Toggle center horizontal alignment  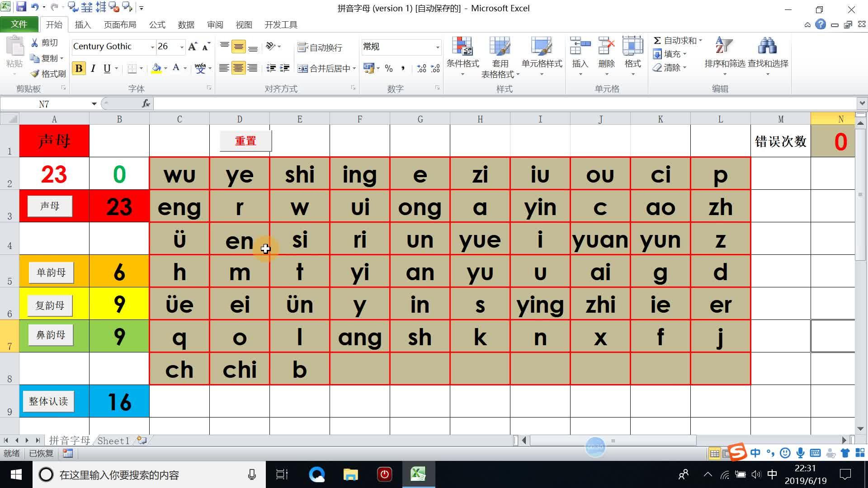coord(238,68)
